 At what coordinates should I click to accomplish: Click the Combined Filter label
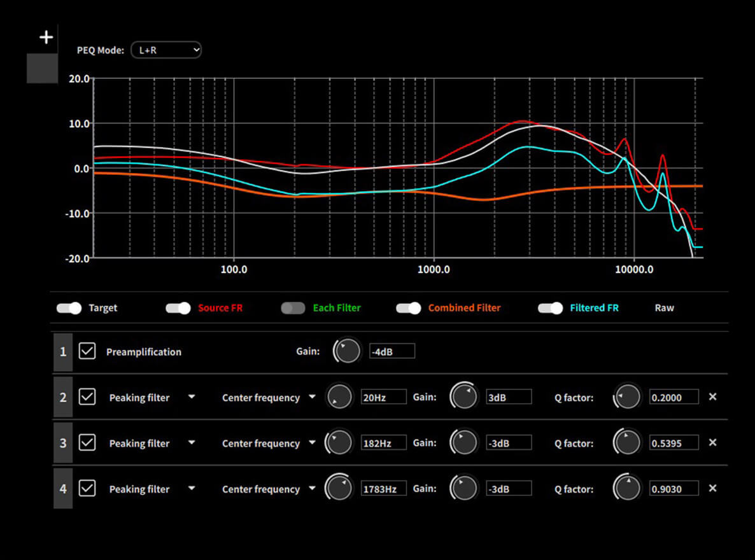(x=464, y=308)
